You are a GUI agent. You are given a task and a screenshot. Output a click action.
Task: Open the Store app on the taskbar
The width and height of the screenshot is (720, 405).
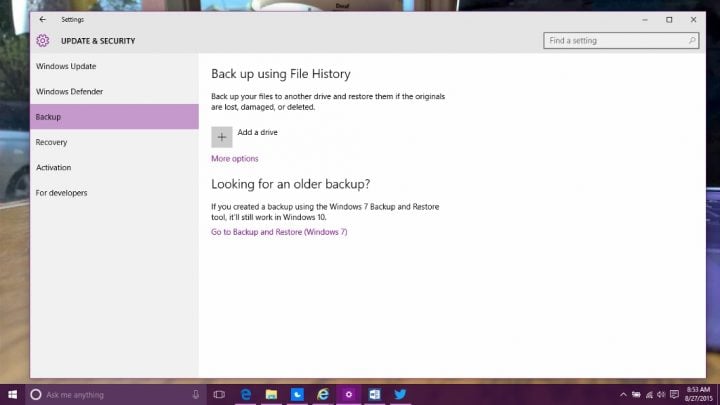[x=297, y=394]
